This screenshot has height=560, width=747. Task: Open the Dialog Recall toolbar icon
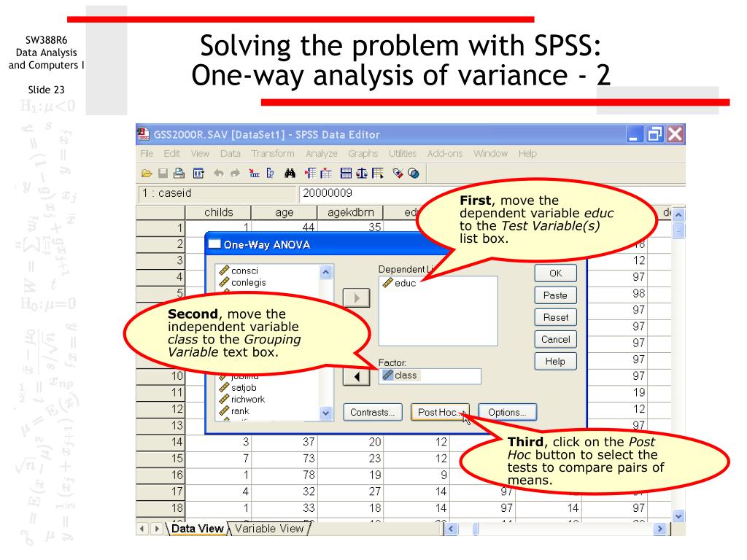coord(198,174)
